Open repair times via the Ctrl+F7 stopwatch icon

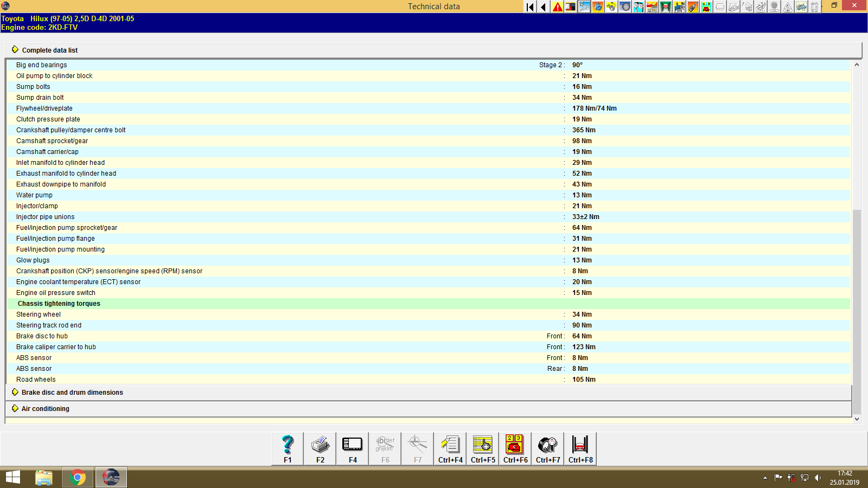tap(547, 448)
